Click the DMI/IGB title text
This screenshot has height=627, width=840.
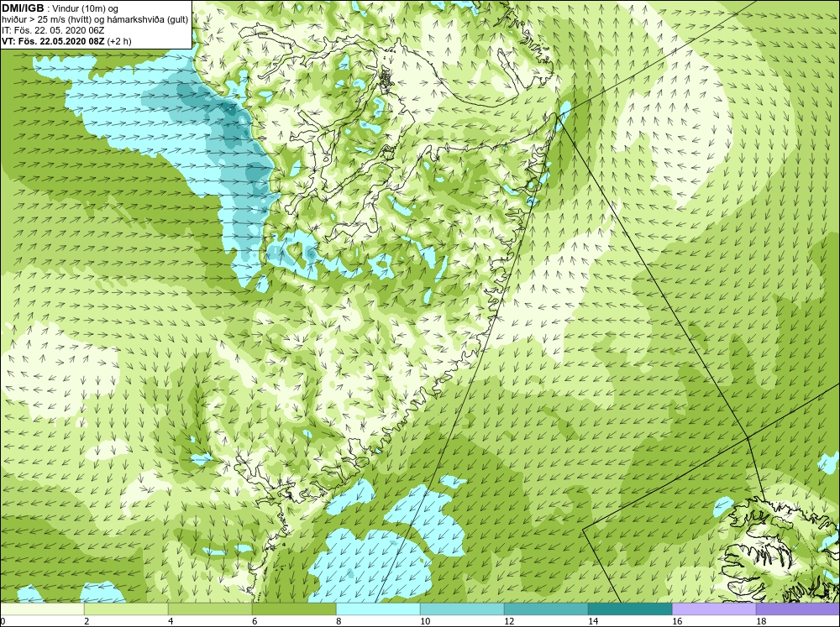pyautogui.click(x=23, y=8)
